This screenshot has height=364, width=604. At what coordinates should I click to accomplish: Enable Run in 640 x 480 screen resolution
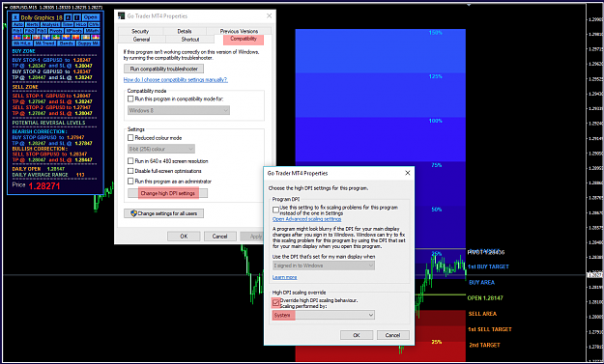click(130, 161)
